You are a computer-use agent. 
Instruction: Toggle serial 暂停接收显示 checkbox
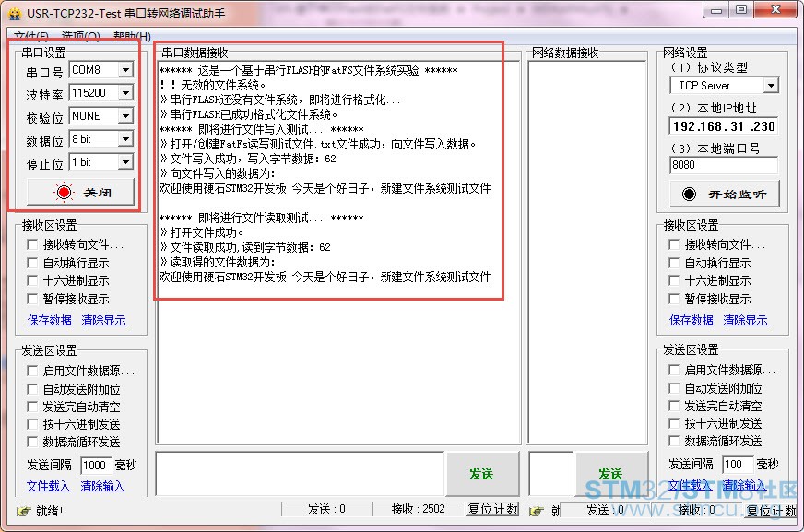click(x=32, y=299)
